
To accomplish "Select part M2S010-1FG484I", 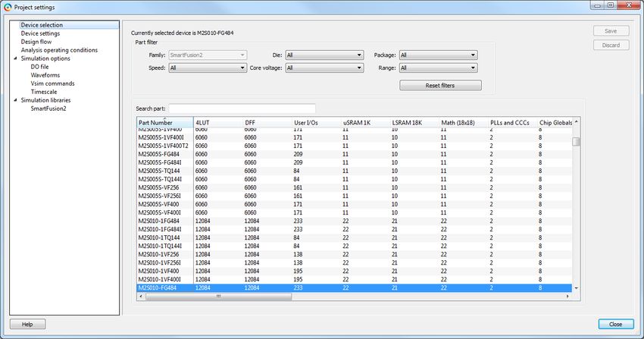I will pyautogui.click(x=354, y=229).
